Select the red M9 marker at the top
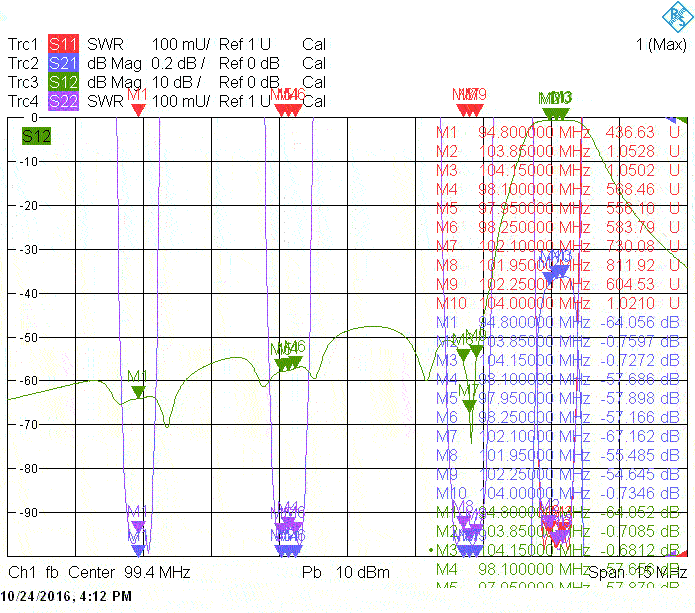Image resolution: width=695 pixels, height=613 pixels. coord(478,108)
